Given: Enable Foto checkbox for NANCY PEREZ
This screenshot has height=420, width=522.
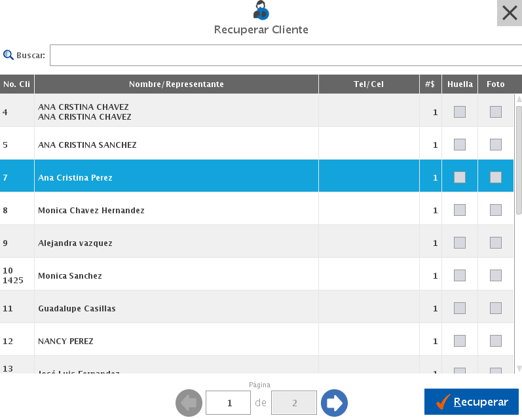Looking at the screenshot, I should point(496,341).
